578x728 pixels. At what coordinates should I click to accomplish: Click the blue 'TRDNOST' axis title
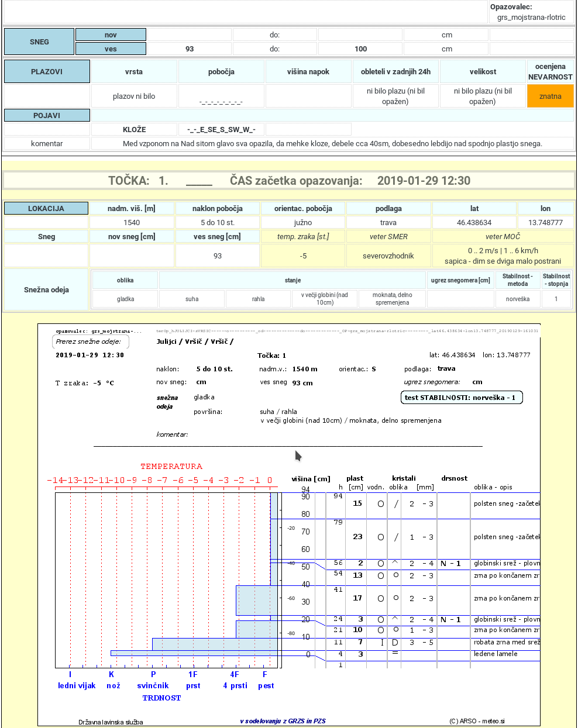coord(161,698)
